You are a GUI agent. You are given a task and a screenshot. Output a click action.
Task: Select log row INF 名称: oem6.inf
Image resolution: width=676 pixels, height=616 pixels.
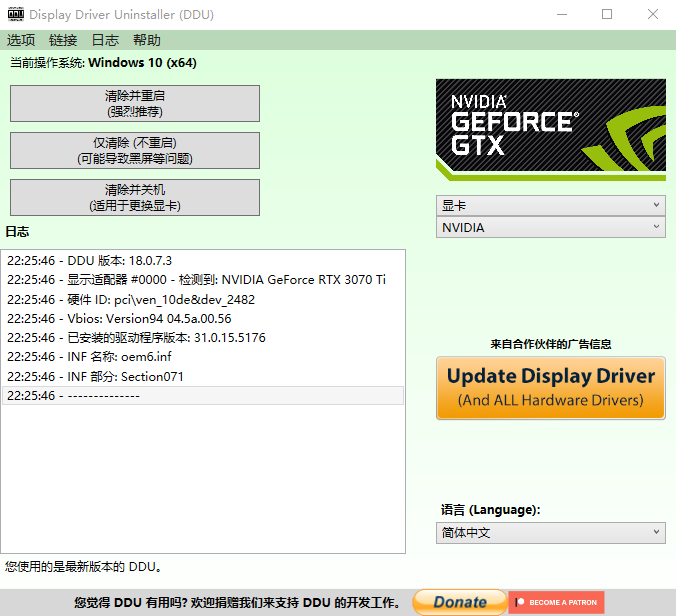tap(203, 357)
